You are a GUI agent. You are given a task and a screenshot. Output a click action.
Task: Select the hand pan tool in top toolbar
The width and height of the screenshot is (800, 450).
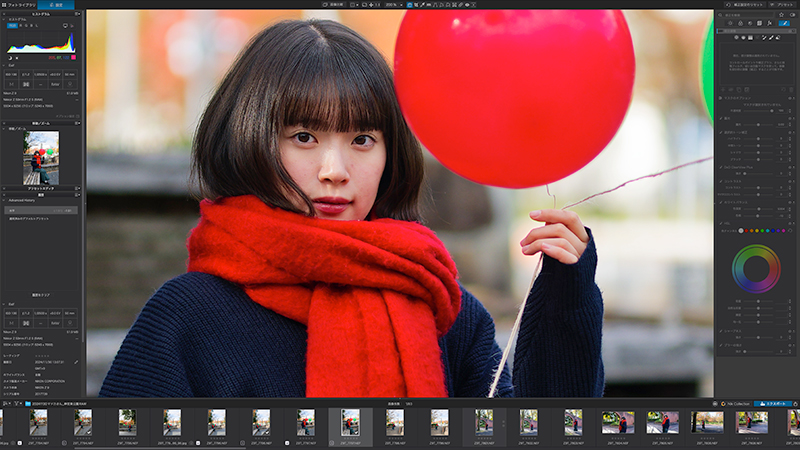410,5
